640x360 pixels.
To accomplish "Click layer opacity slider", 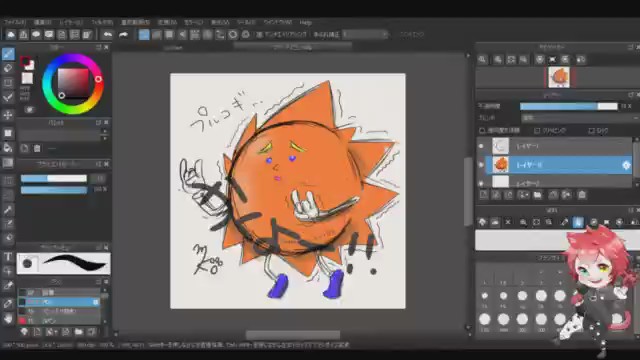I will click(x=568, y=106).
